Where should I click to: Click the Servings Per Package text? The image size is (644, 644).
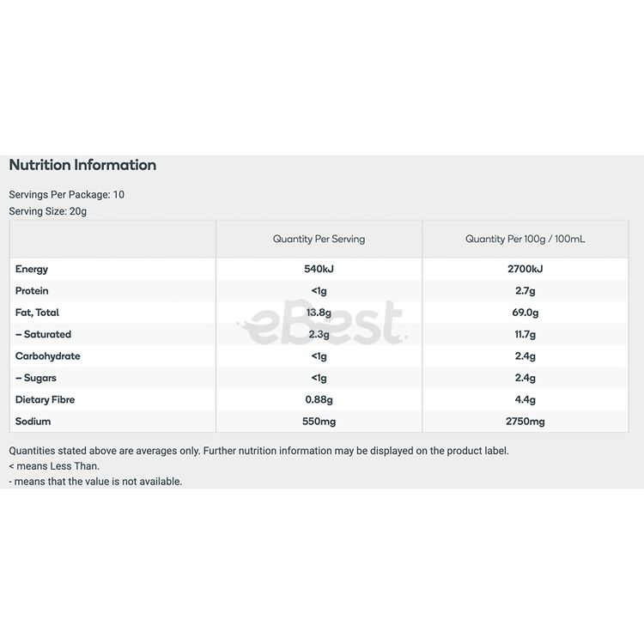66,195
